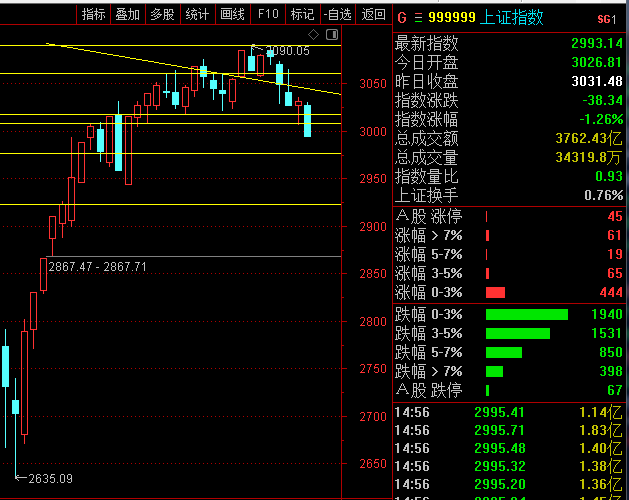Click the tick row with price 2995.32

pos(509,466)
